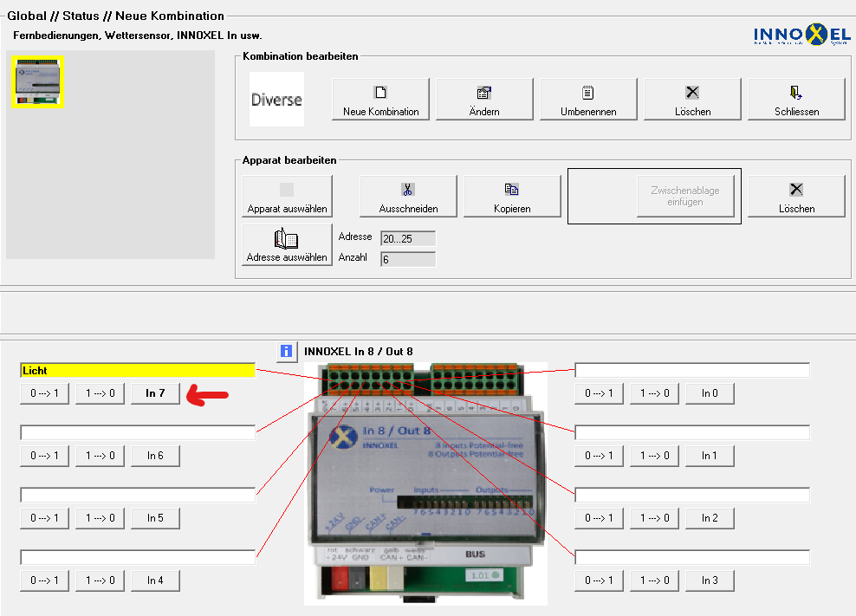Click the Schliessen button
Viewport: 856px width, 616px height.
796,99
